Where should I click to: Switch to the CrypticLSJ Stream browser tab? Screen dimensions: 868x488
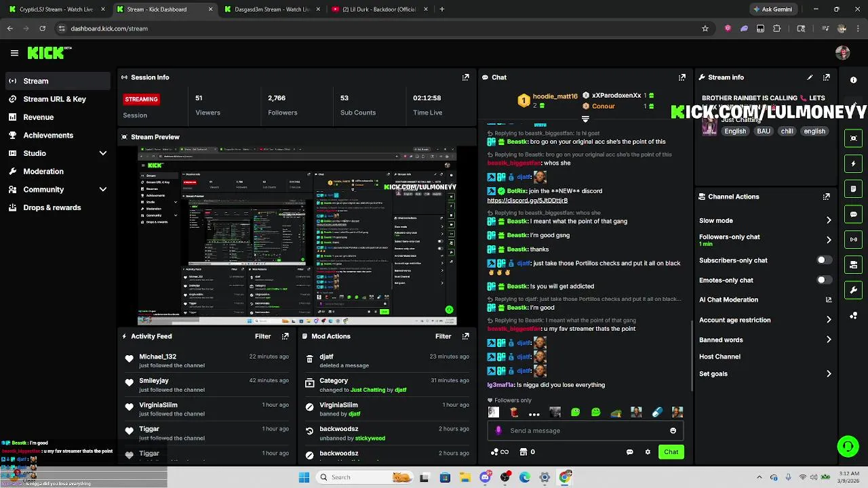[x=56, y=9]
